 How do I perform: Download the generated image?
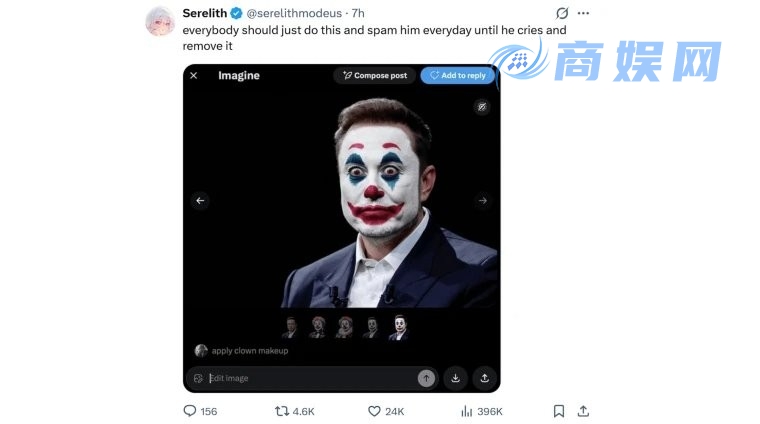pyautogui.click(x=456, y=378)
